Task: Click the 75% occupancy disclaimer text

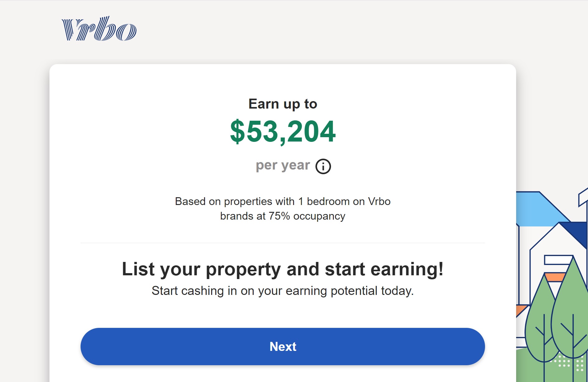Action: coord(282,215)
